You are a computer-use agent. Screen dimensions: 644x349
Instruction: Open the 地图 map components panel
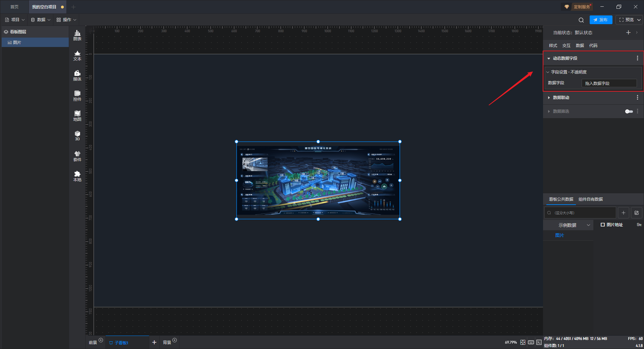(x=77, y=116)
